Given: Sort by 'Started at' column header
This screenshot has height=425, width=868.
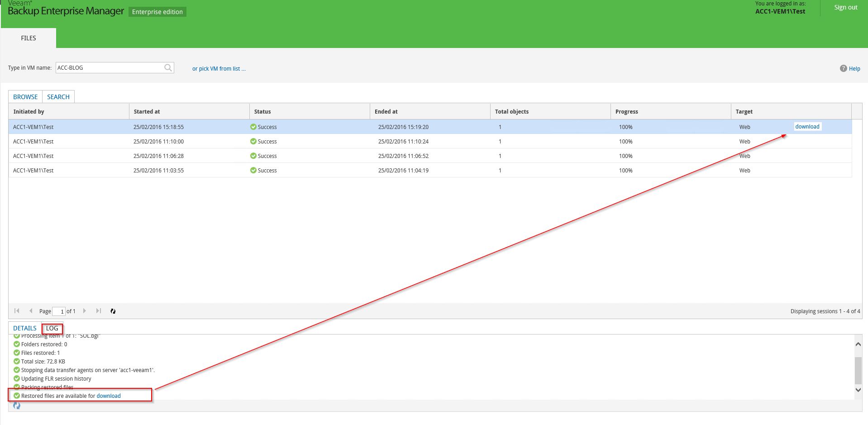Looking at the screenshot, I should tap(189, 111).
